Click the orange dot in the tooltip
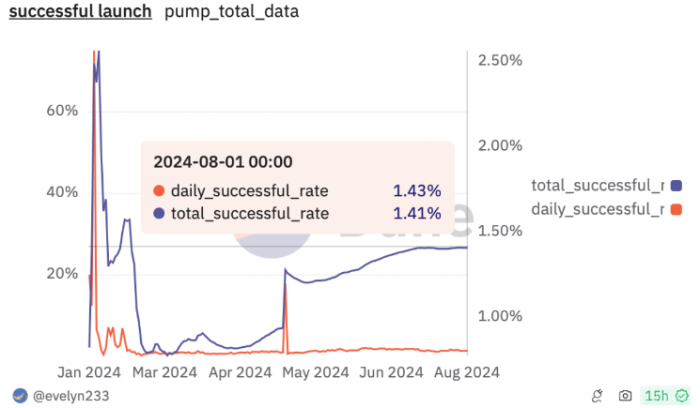 pos(158,192)
